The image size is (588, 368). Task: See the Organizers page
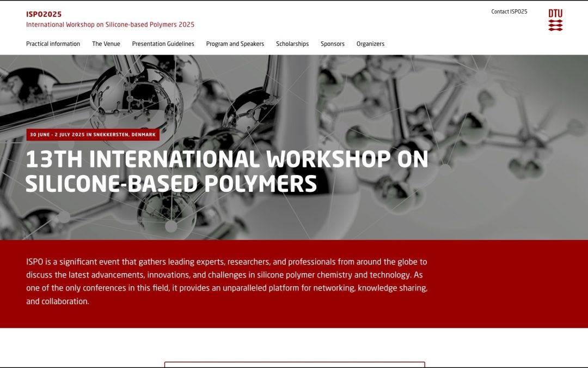click(x=370, y=44)
